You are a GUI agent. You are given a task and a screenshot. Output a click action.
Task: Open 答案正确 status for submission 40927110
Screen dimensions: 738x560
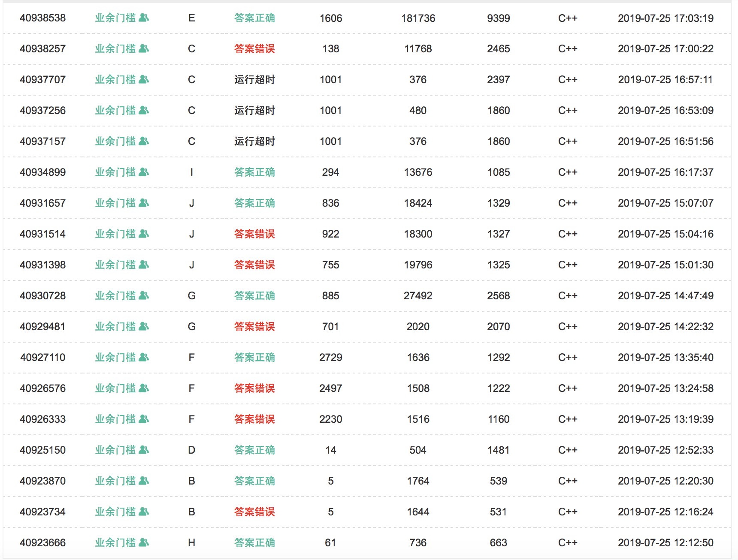254,358
